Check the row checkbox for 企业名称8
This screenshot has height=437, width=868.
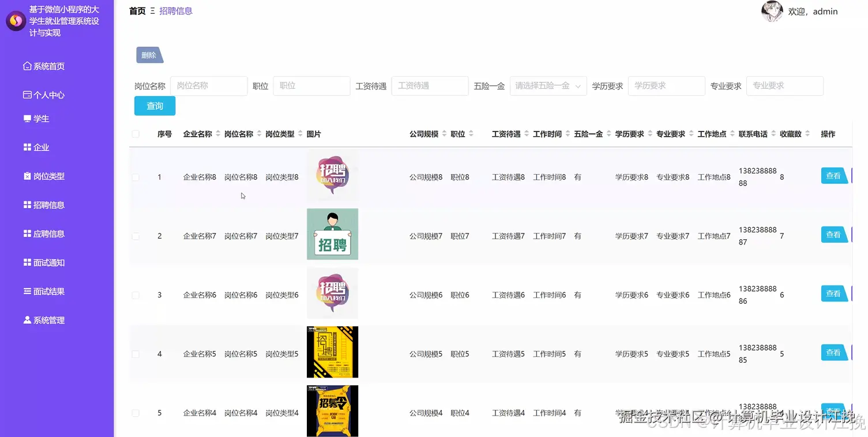tap(135, 177)
